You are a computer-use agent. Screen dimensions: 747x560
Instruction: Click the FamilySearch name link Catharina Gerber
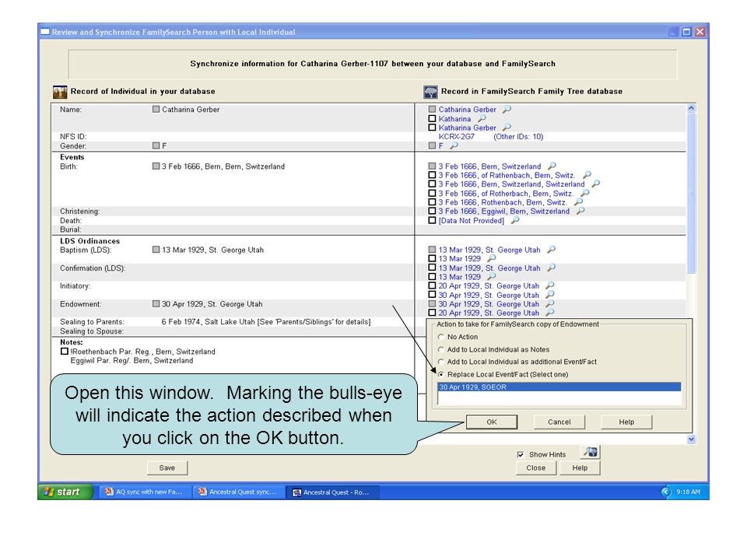(x=468, y=110)
